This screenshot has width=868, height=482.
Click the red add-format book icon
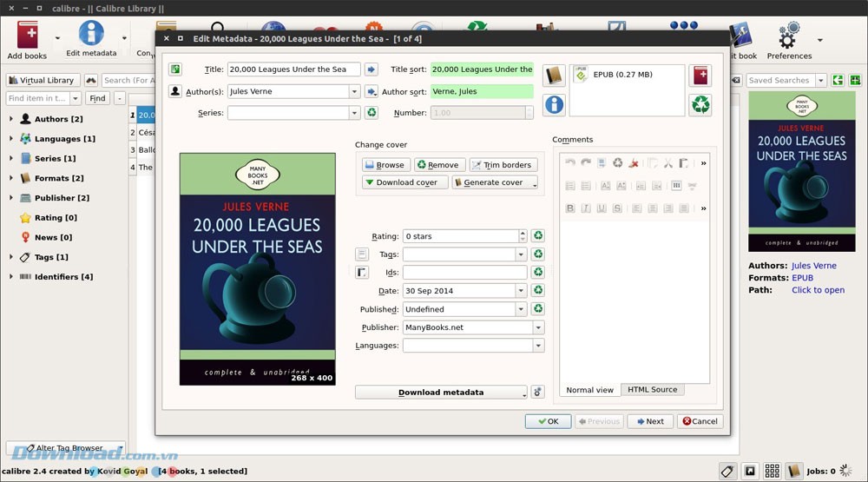pyautogui.click(x=700, y=76)
